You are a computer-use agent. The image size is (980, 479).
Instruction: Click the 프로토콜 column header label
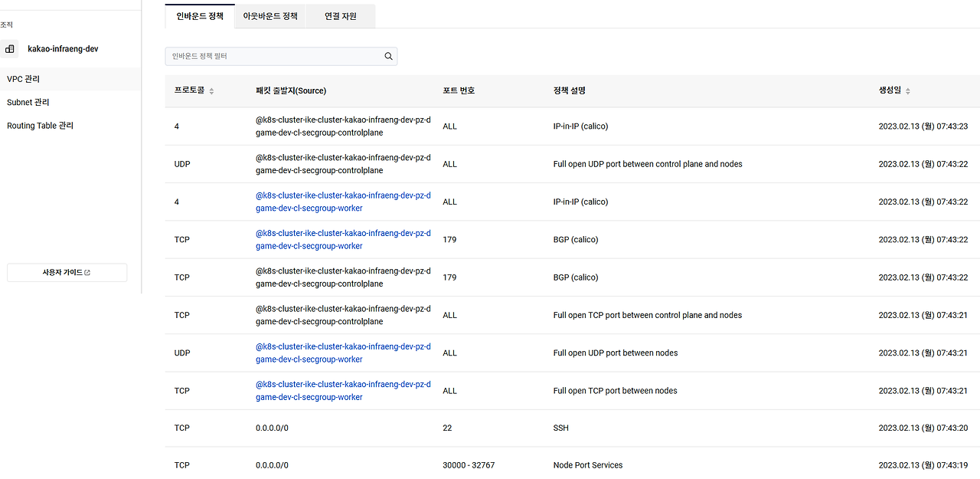tap(189, 90)
